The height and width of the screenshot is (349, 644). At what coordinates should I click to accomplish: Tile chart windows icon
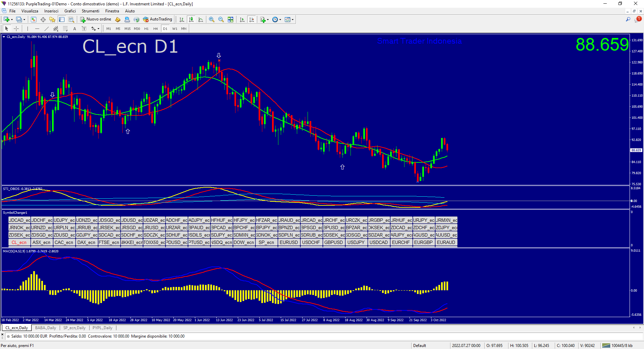pyautogui.click(x=230, y=19)
